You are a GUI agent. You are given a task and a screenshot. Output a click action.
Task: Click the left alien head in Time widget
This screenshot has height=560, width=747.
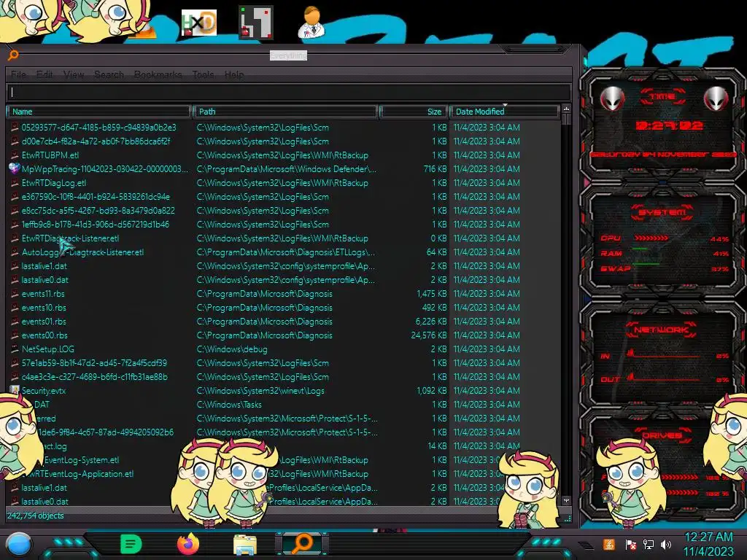[x=613, y=99]
